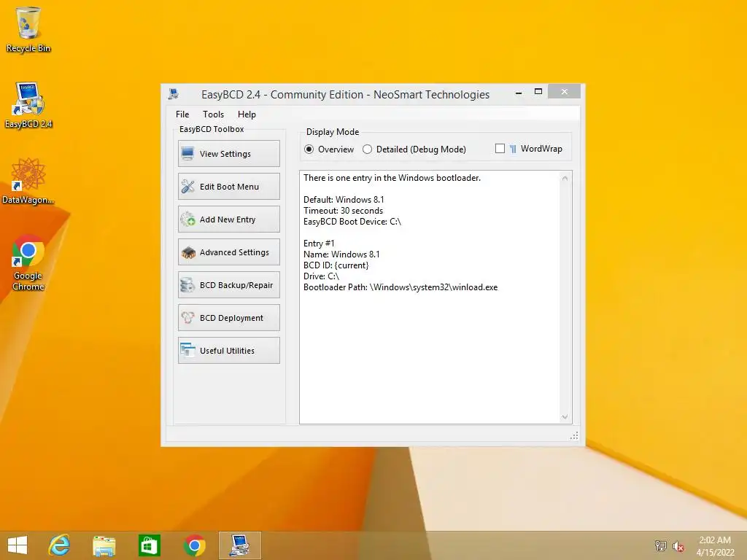Click the EasyBCD taskbar button
The image size is (747, 560).
tap(239, 545)
